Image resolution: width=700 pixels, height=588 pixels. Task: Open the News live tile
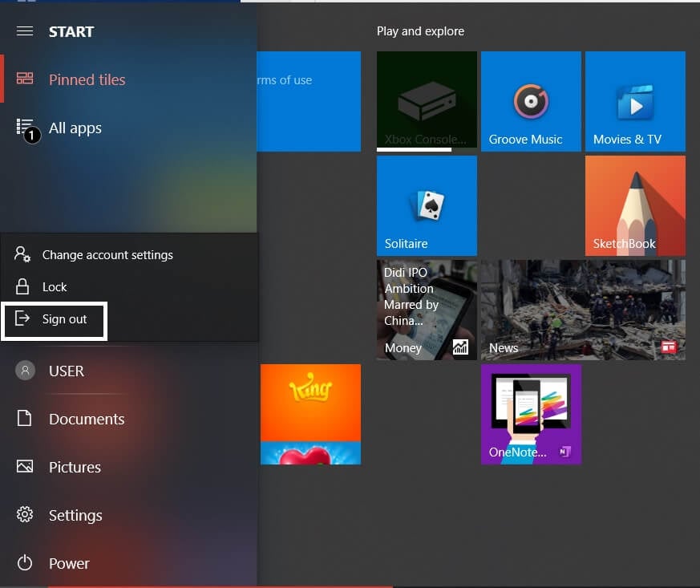pyautogui.click(x=583, y=310)
